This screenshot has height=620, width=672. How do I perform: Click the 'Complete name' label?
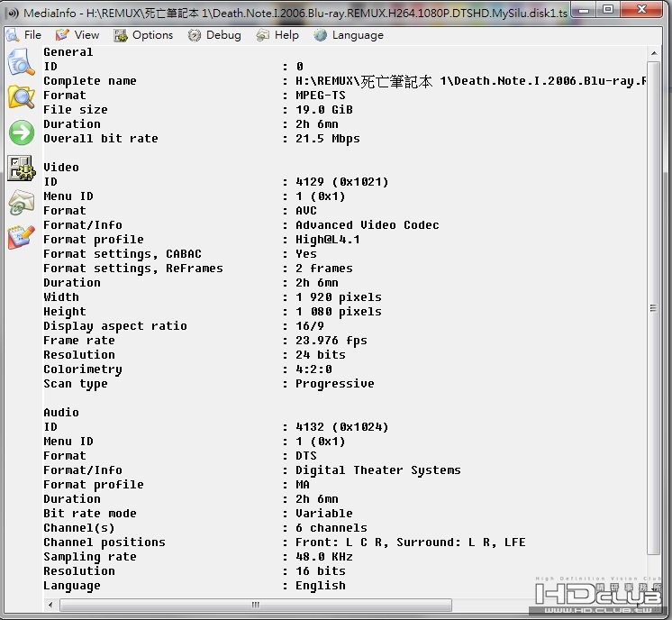(x=90, y=81)
